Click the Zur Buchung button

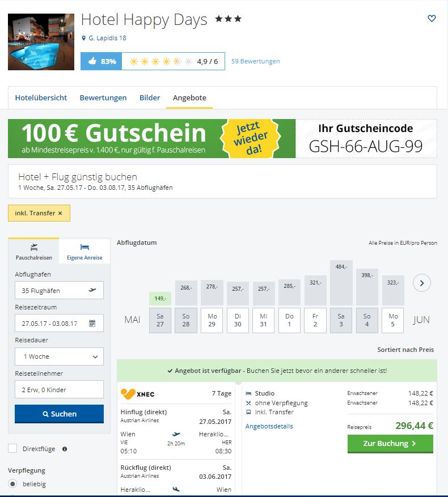coord(390,443)
